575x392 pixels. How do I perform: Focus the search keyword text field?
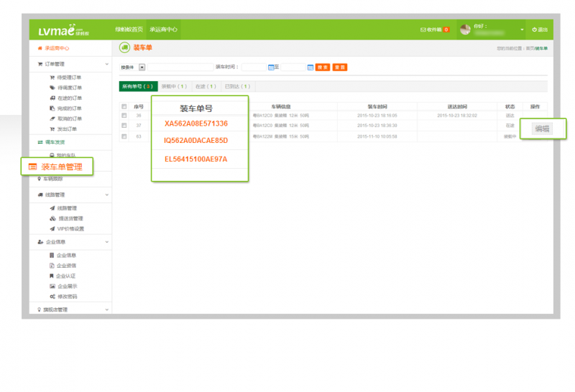click(180, 67)
